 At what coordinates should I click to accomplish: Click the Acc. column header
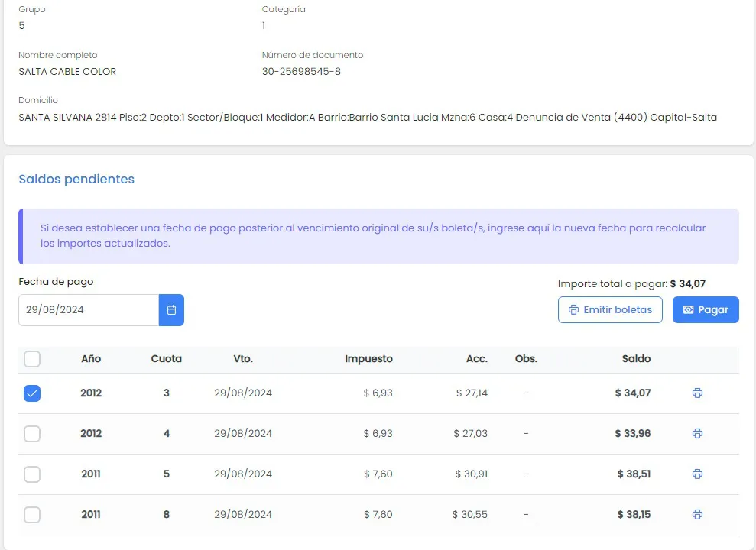pos(476,359)
